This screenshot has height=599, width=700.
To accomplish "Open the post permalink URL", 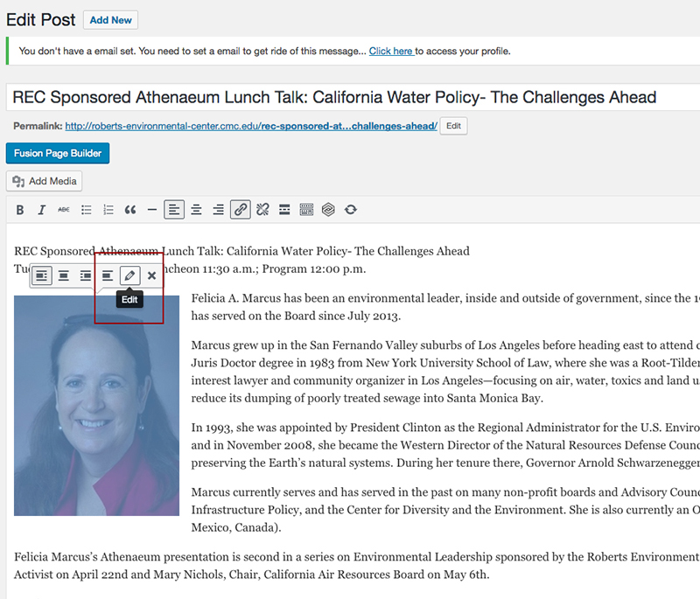I will (251, 126).
